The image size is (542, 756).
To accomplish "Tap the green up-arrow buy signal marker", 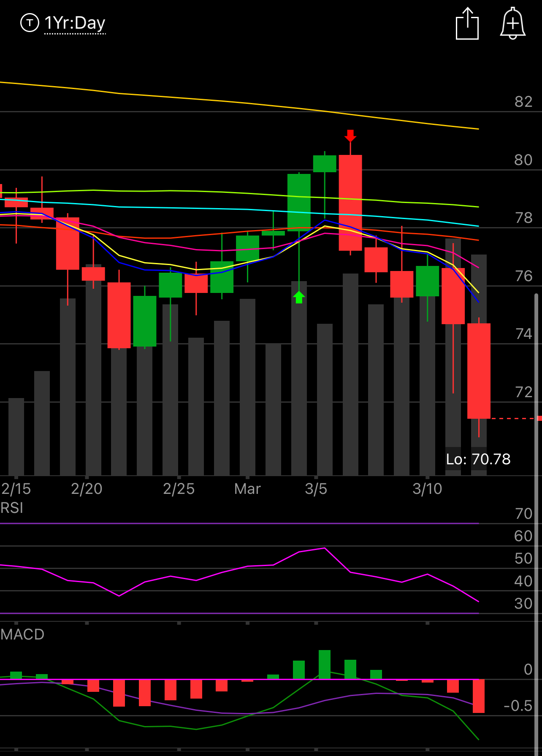I will [x=299, y=297].
